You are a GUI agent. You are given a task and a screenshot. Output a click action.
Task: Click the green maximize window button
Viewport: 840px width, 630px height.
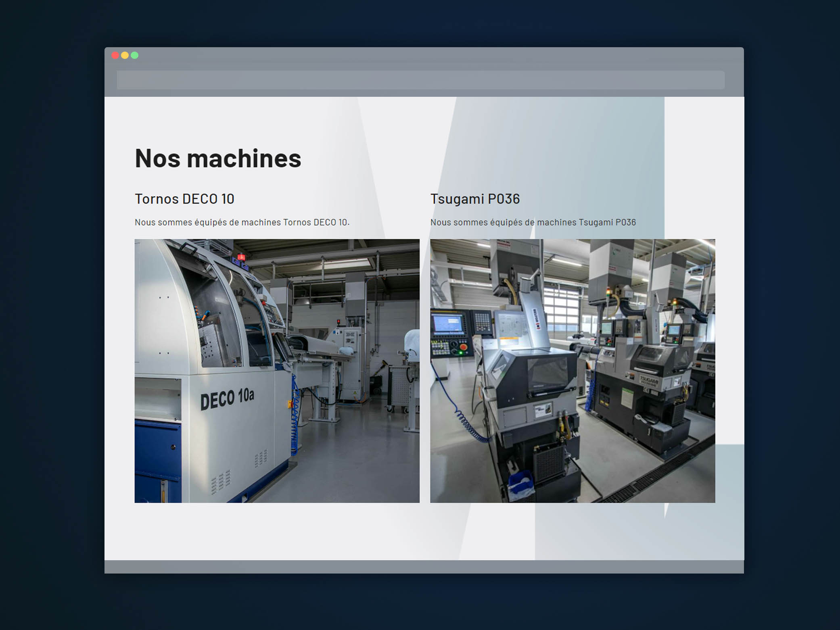tap(135, 55)
